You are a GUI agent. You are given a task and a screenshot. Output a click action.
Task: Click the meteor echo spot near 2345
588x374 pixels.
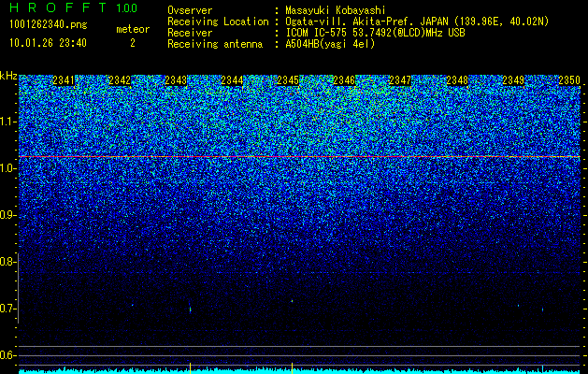point(292,301)
